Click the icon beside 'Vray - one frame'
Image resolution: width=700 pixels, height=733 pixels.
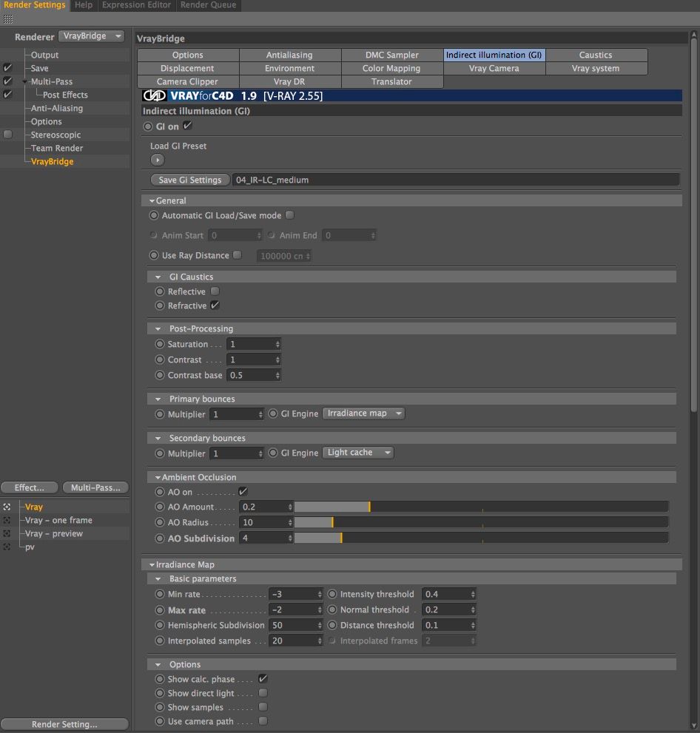[x=7, y=521]
